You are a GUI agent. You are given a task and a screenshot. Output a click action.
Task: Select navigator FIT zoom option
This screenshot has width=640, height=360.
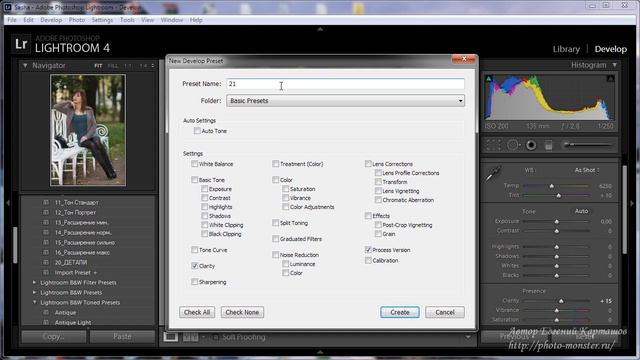click(98, 65)
